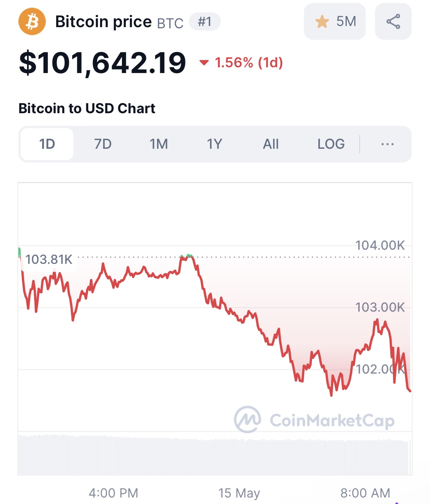Open the share icon button
The image size is (430, 504).
tap(393, 21)
